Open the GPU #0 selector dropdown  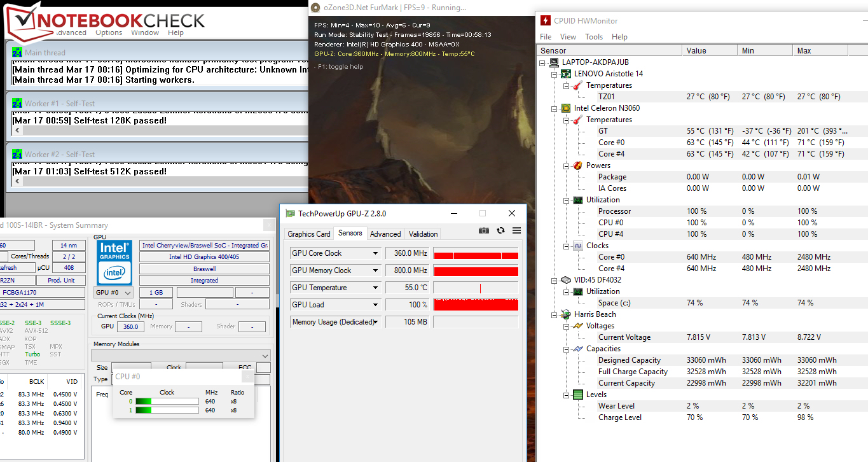(x=127, y=293)
